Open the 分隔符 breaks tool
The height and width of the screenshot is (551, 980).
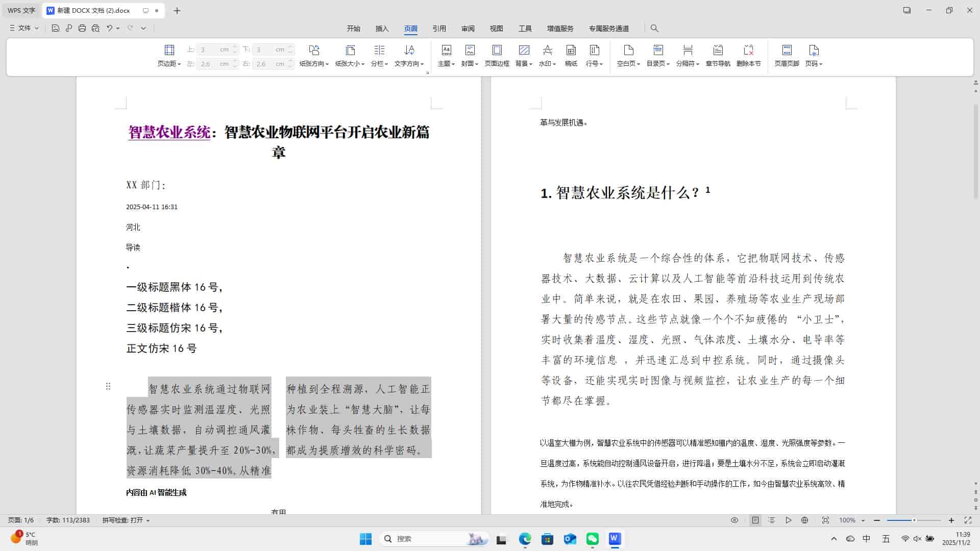[688, 56]
